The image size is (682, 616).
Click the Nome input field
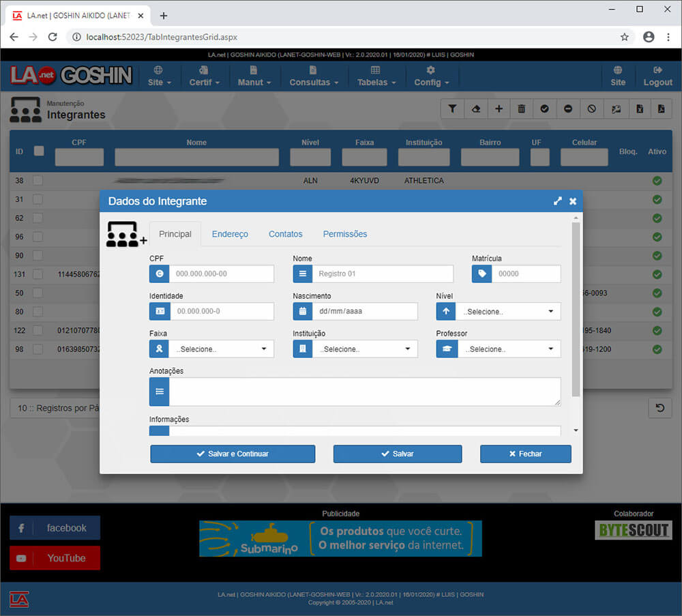(382, 274)
